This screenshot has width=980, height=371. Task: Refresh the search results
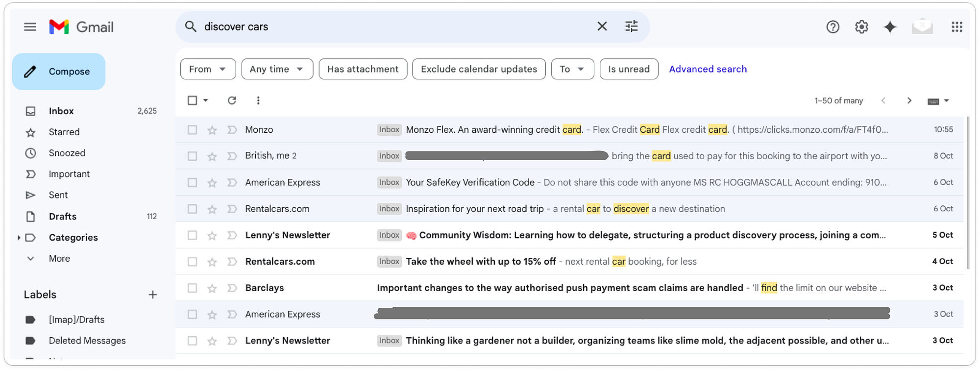[232, 100]
